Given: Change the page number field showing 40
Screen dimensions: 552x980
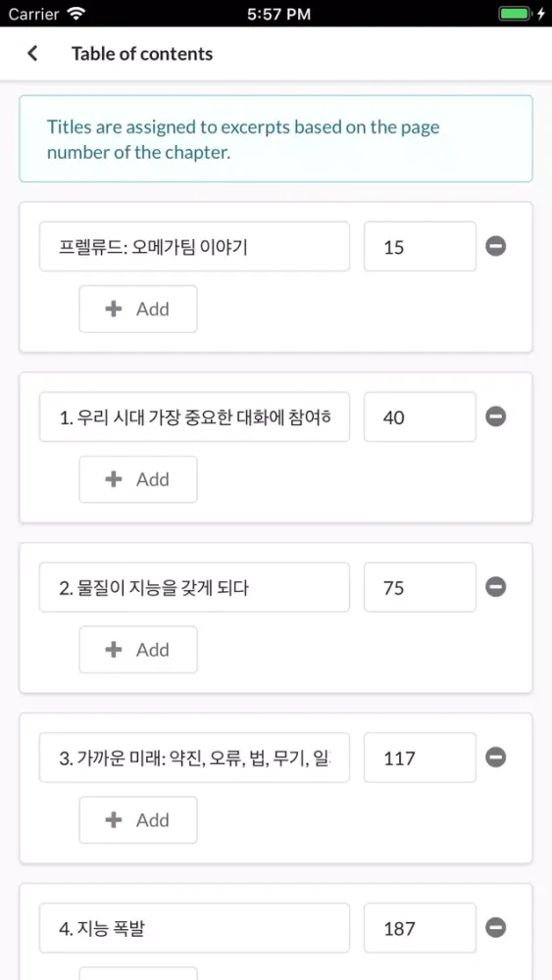Looking at the screenshot, I should click(x=420, y=416).
